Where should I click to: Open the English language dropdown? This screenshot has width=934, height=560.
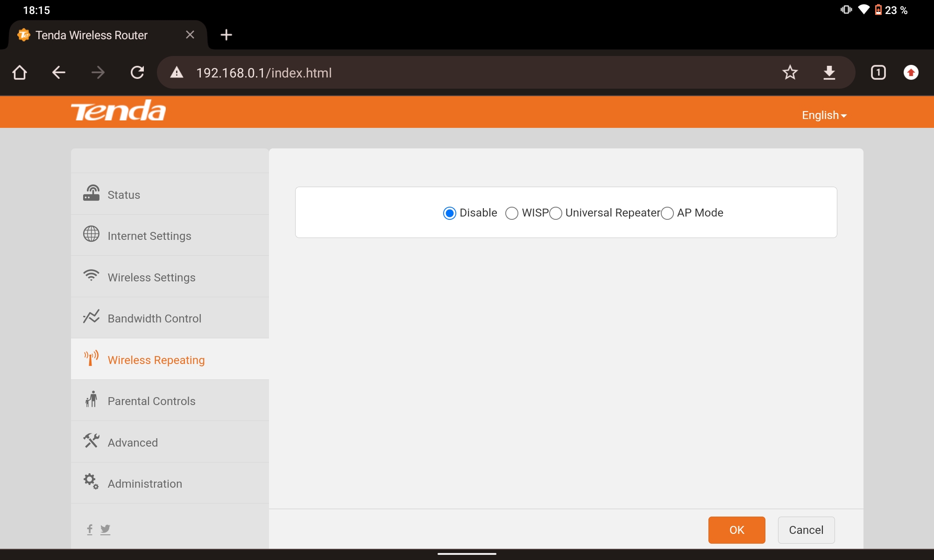click(824, 115)
